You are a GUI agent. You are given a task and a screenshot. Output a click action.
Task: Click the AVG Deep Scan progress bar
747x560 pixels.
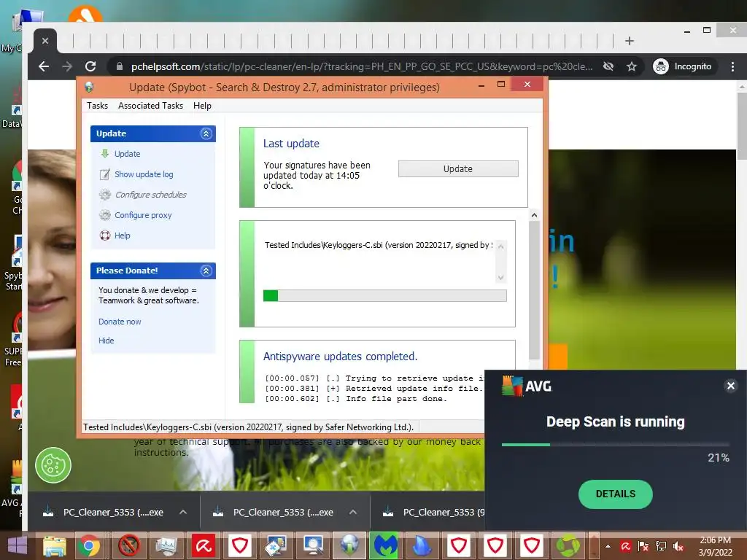616,445
